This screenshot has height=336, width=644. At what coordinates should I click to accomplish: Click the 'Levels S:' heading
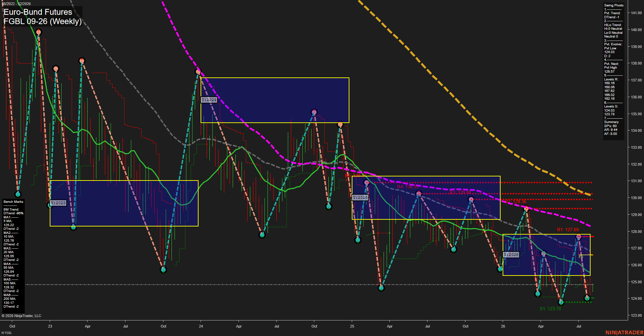coord(611,106)
